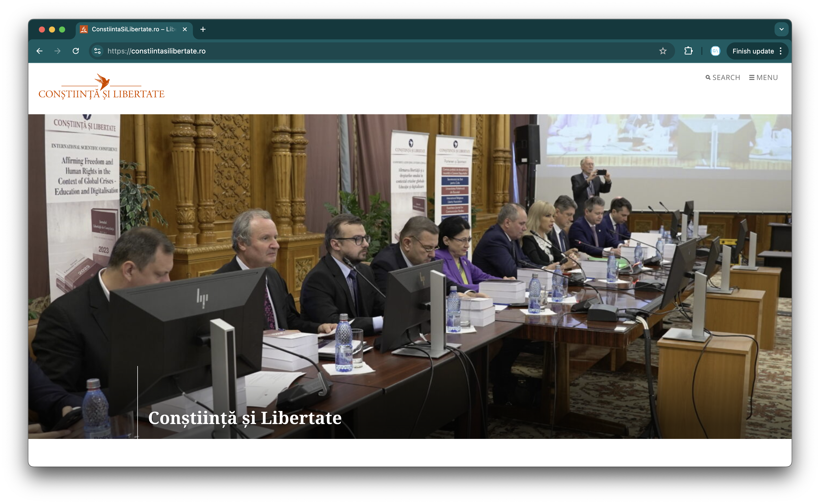Viewport: 820px width, 504px height.
Task: Expand the tab search dropdown chevron
Action: 781,29
